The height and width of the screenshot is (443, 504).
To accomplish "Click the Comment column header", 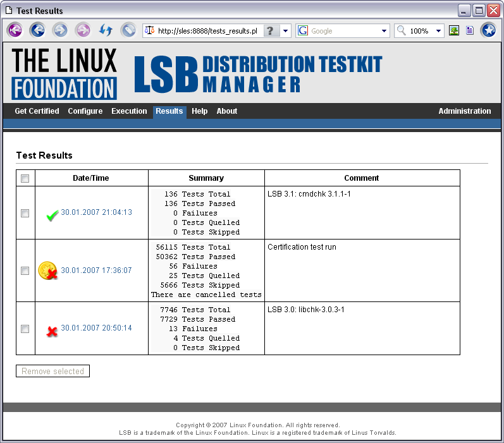I will pyautogui.click(x=362, y=178).
